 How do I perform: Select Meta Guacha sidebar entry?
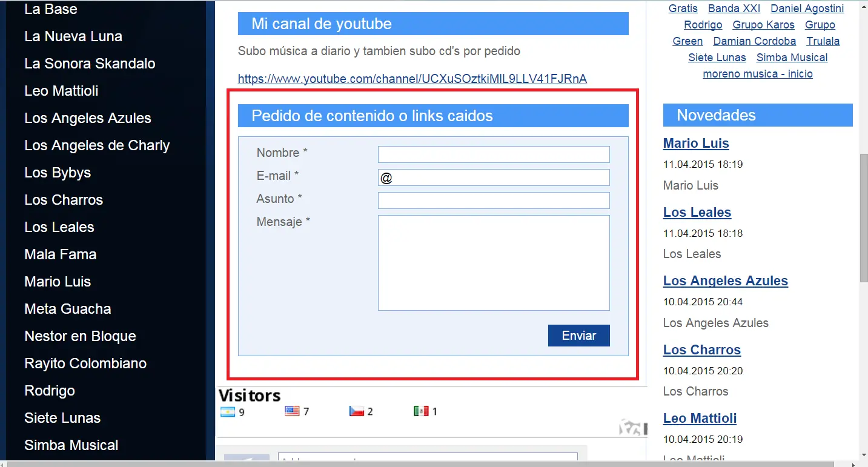[68, 309]
